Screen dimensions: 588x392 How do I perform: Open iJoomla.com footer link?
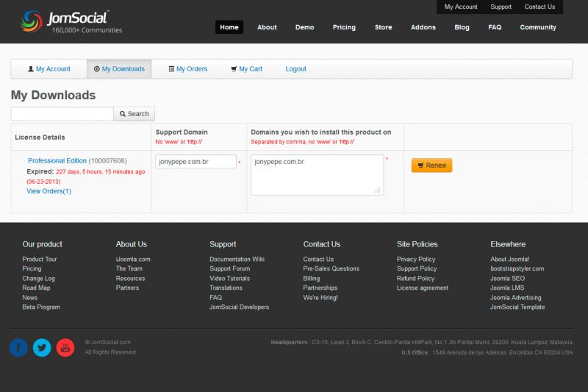133,259
